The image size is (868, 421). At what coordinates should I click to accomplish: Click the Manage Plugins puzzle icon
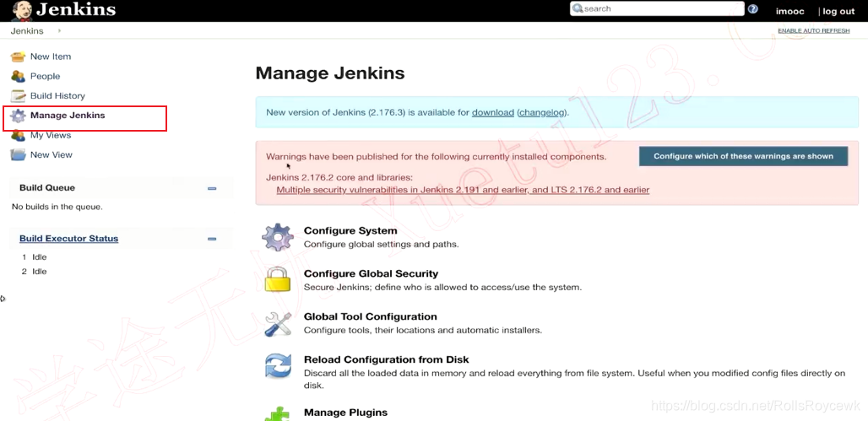(277, 415)
